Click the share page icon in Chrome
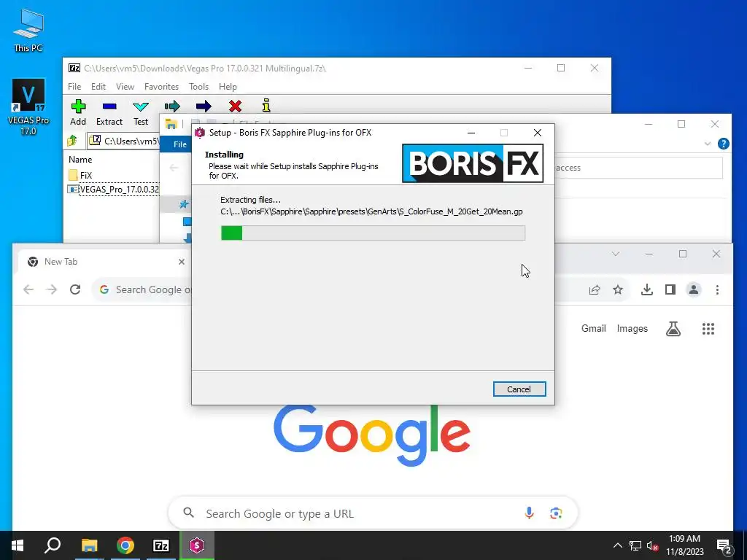 tap(595, 289)
